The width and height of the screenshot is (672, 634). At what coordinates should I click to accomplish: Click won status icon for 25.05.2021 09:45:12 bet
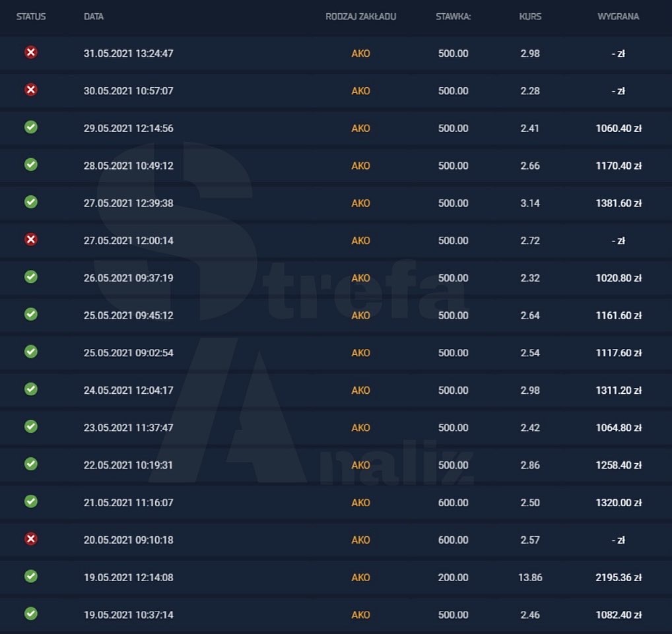pyautogui.click(x=31, y=315)
